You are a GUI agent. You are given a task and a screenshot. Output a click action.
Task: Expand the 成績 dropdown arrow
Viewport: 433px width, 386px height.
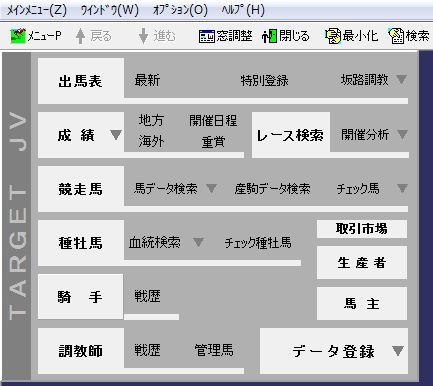(116, 135)
